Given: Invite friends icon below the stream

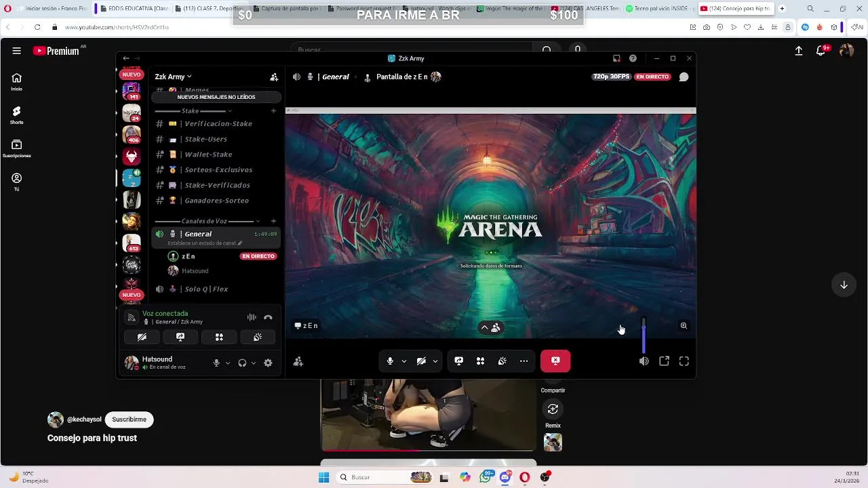Looking at the screenshot, I should (298, 362).
